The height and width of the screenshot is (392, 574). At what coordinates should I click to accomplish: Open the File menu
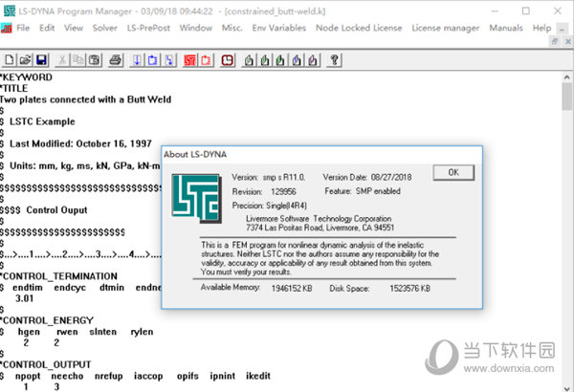click(x=23, y=28)
